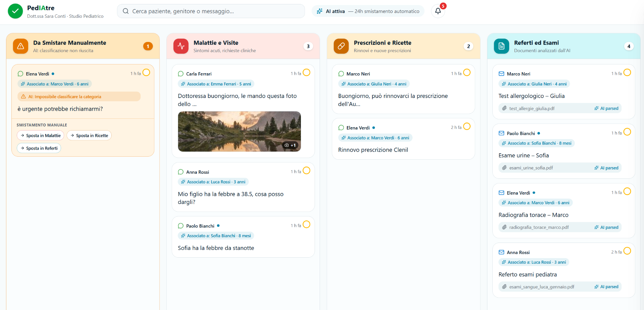644x310 pixels.
Task: Click chat bubble icon beside Carla Ferrari
Action: (181, 74)
